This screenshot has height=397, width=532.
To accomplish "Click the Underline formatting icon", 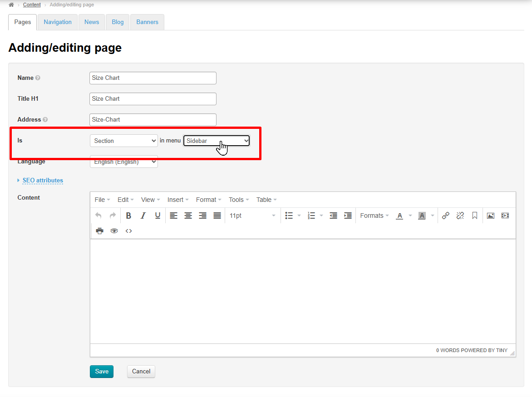I will (158, 216).
